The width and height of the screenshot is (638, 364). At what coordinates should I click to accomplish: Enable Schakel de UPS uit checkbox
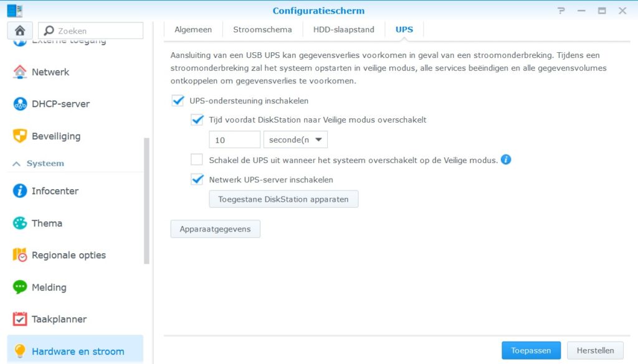tap(198, 160)
